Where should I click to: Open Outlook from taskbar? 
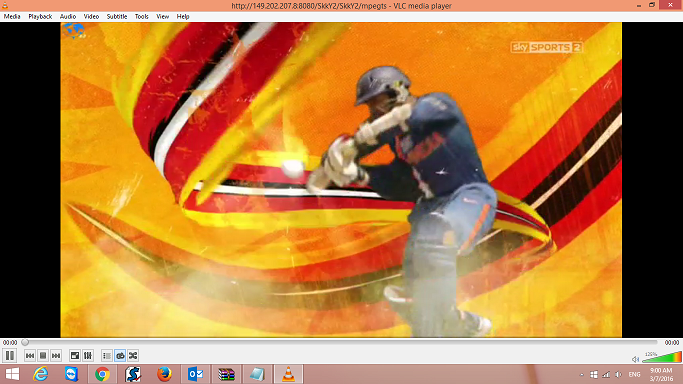click(195, 374)
